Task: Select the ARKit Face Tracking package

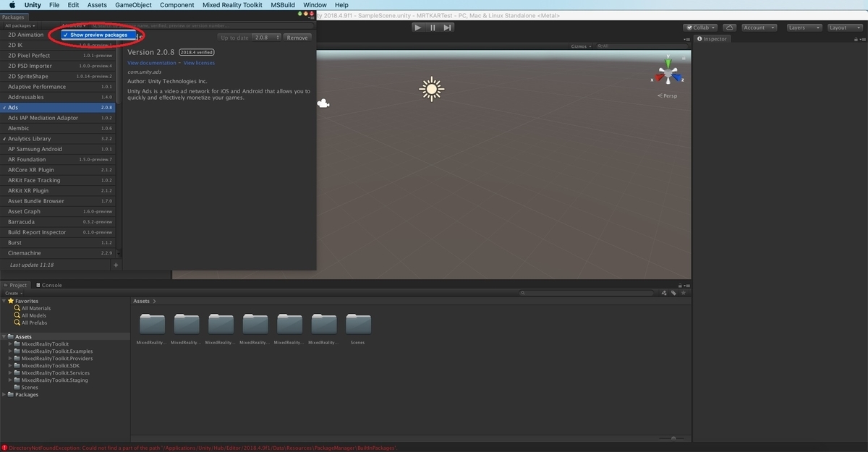Action: [58, 180]
